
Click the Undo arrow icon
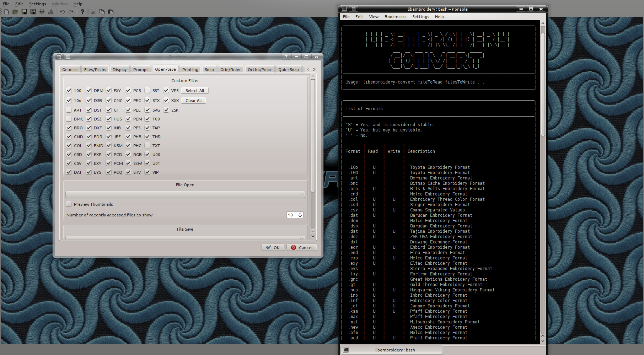[62, 12]
